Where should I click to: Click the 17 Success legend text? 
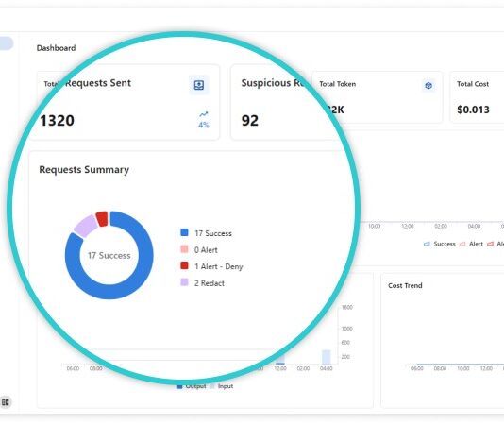coord(213,233)
